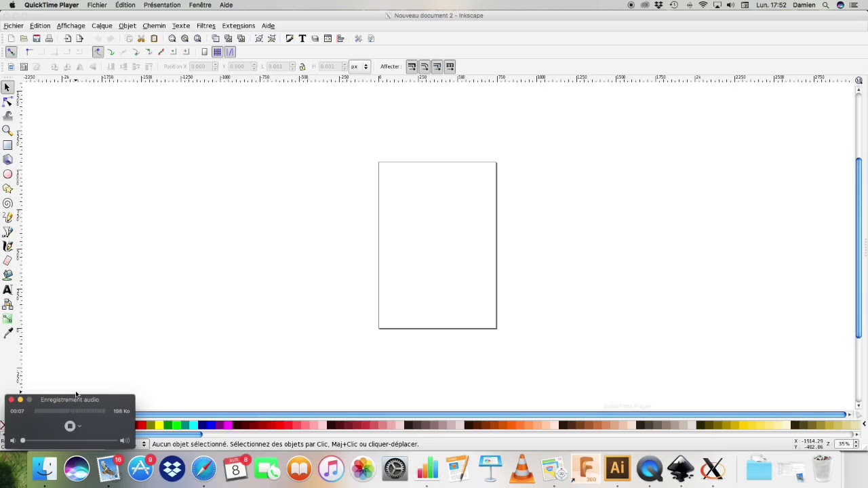868x488 pixels.
Task: Click the Cut scissors icon
Action: (x=141, y=39)
